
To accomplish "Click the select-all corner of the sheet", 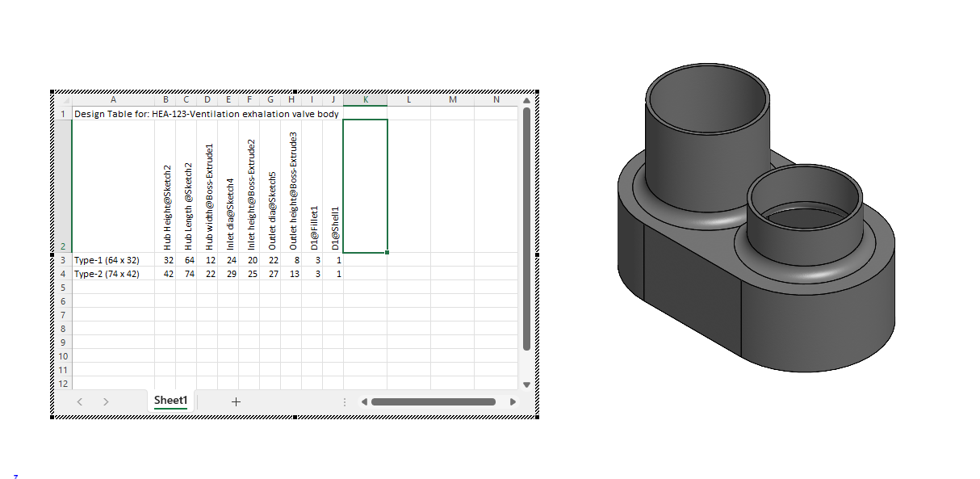I will (63, 100).
